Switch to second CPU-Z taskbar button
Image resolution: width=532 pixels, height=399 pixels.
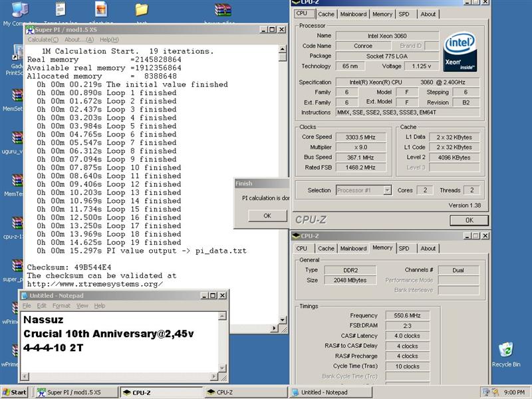tap(246, 392)
